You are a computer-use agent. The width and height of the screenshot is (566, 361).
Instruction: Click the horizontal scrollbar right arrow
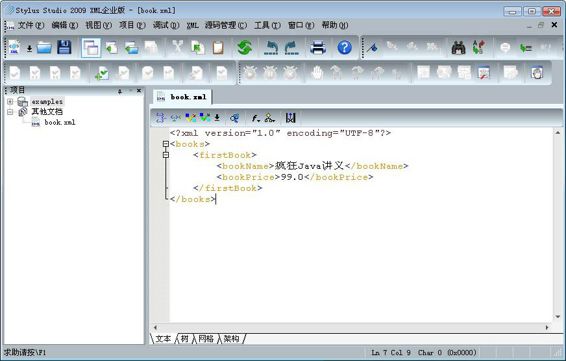(547, 327)
